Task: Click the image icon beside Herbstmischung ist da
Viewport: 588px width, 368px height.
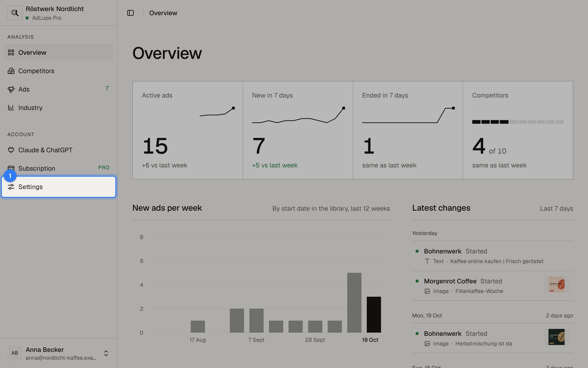Action: point(427,343)
